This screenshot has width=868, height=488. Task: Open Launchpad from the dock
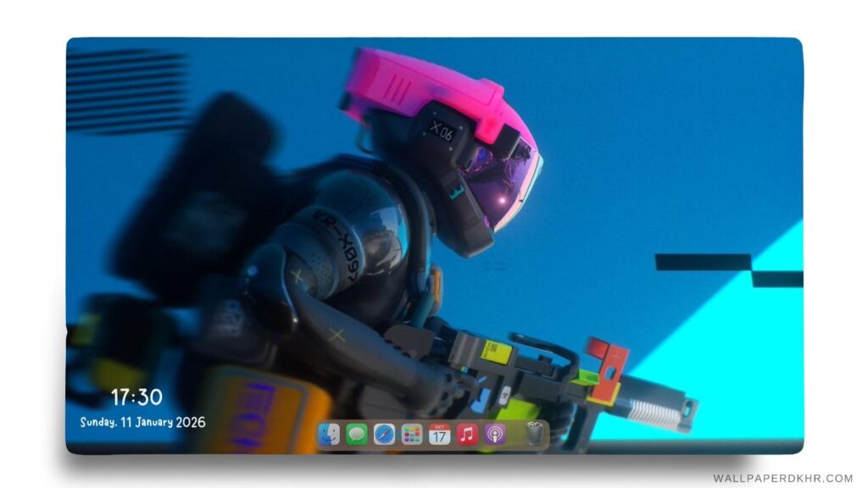pos(412,435)
